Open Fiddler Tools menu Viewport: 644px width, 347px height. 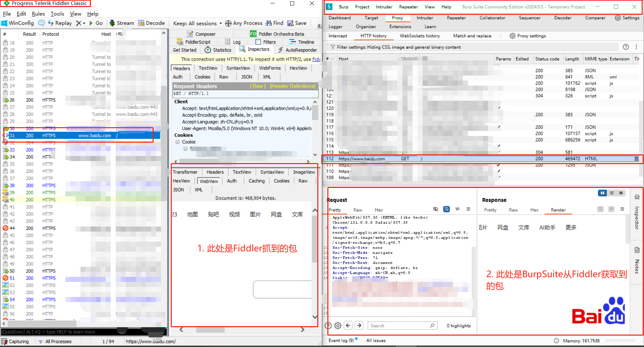click(57, 14)
